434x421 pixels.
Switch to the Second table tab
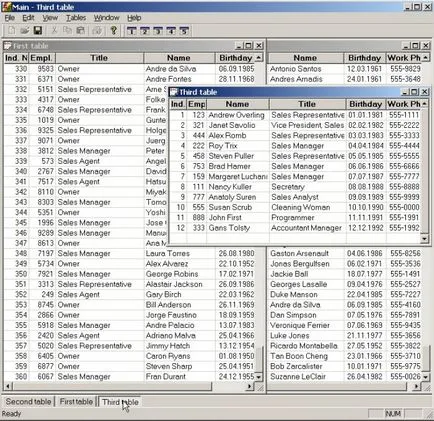[28, 402]
